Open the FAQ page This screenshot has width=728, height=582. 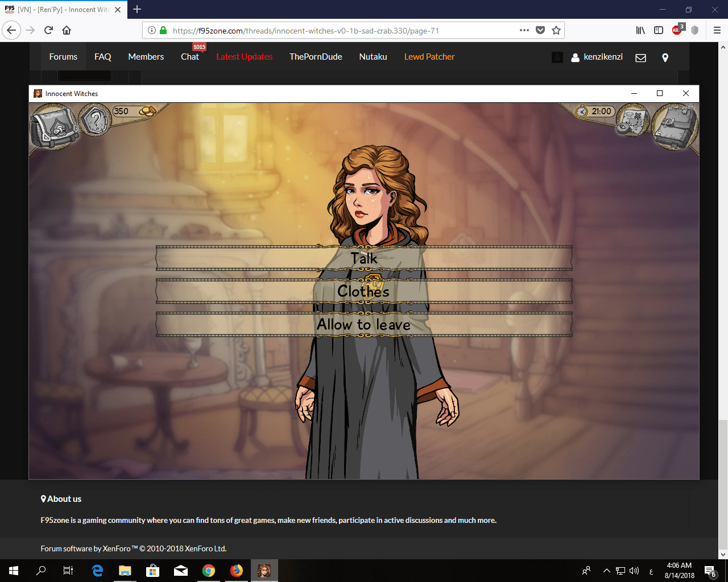click(x=103, y=57)
